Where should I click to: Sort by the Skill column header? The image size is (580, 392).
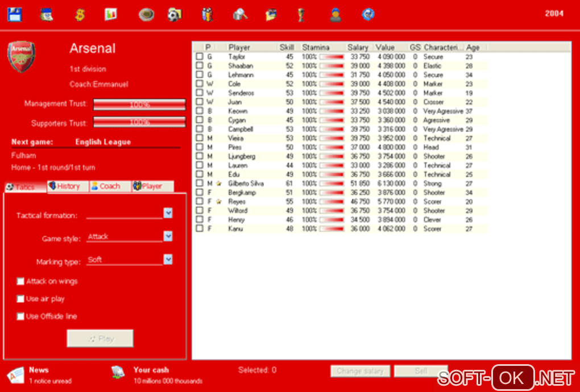287,47
